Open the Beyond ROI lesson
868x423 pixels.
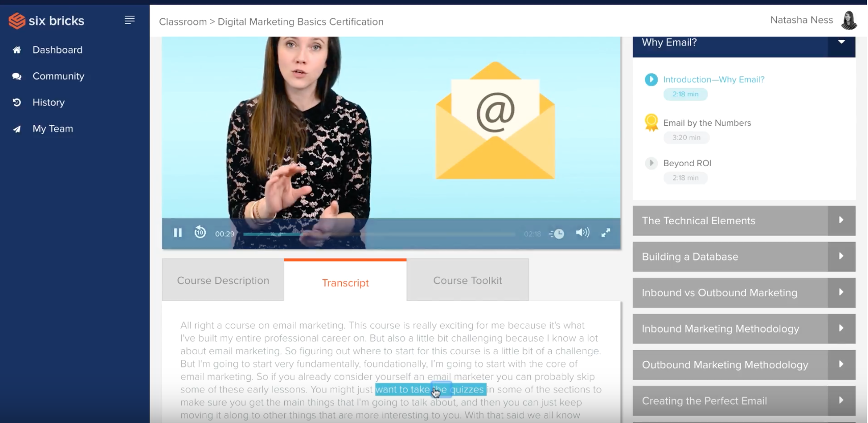point(687,163)
